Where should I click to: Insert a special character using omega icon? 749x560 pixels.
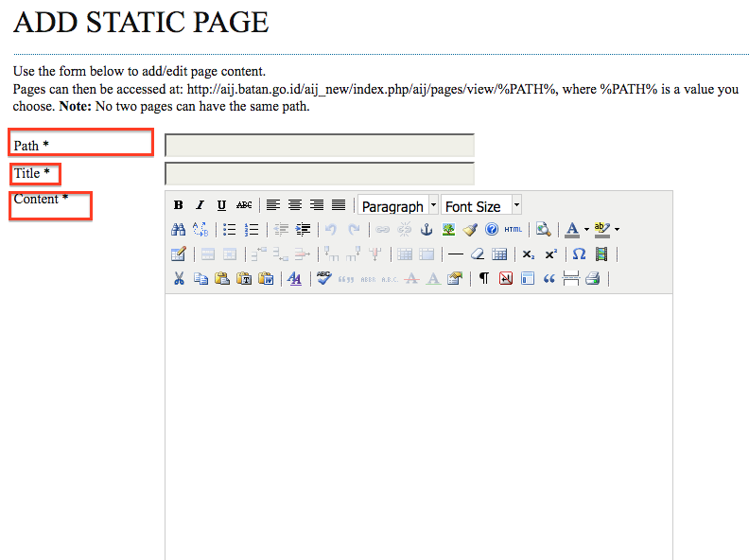(x=579, y=254)
